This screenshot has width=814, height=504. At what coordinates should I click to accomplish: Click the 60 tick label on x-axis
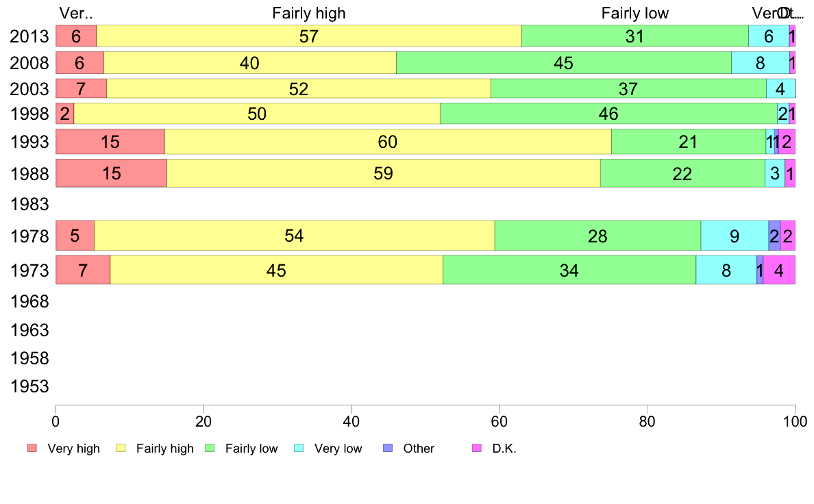(x=499, y=420)
